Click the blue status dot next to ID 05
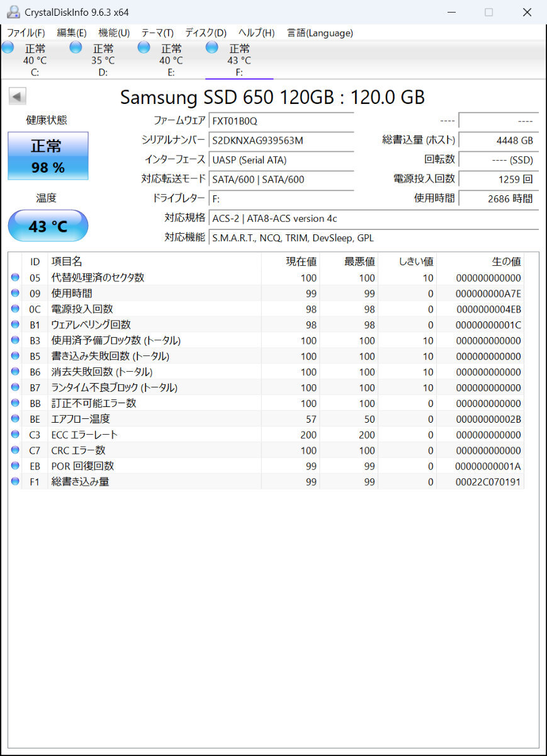This screenshot has height=756, width=547. 14,277
